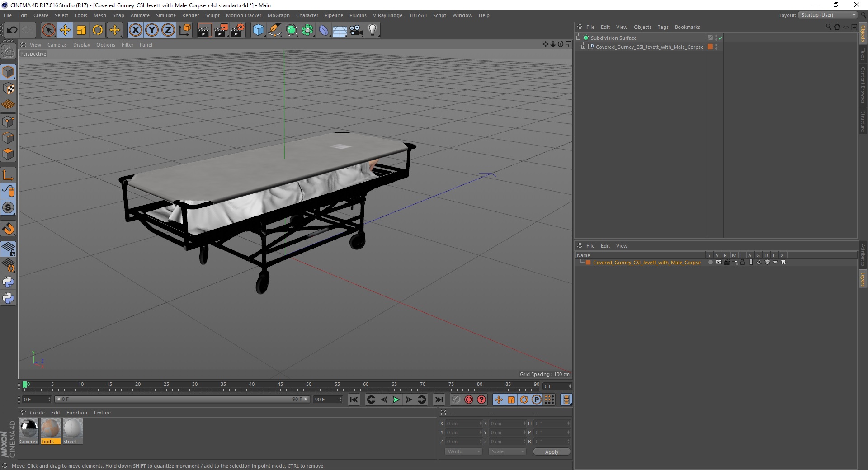Toggle visibility dots of Covered_Gurney object
Screen dimensions: 868x470
pos(716,47)
